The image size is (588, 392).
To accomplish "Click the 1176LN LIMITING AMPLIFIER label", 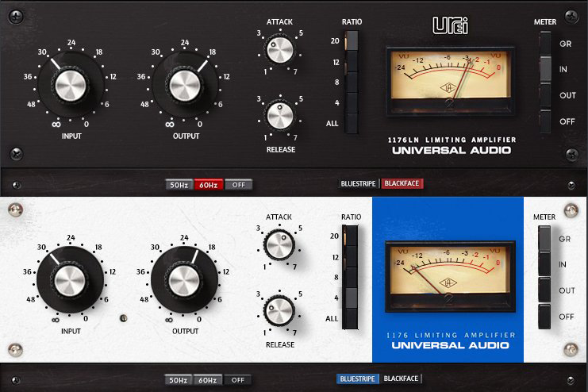I will [x=452, y=140].
